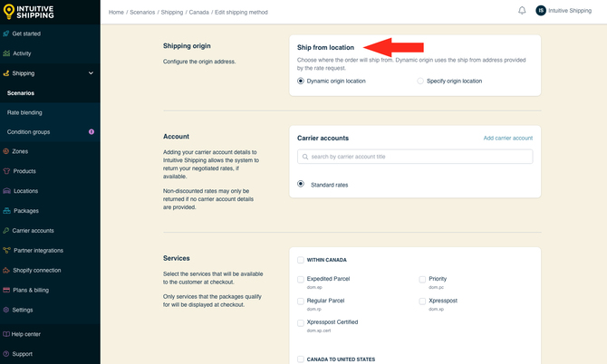Click the Condition groups notification badge

(92, 132)
